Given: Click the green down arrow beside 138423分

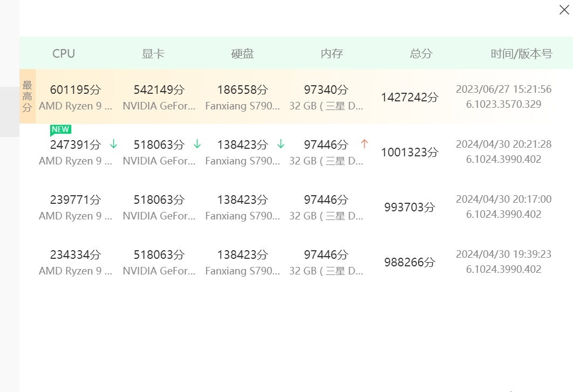Looking at the screenshot, I should click(x=281, y=145).
